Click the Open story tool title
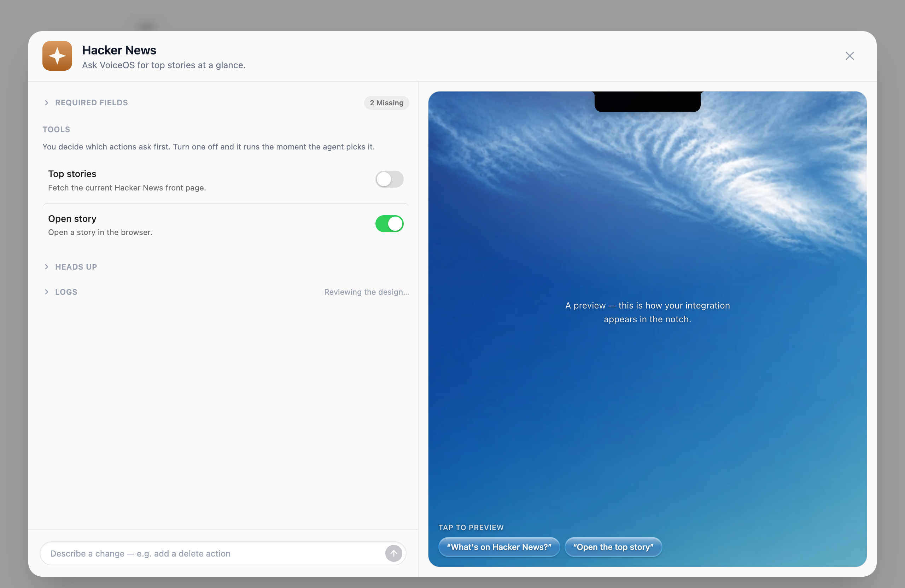Viewport: 905px width, 588px height. click(72, 219)
